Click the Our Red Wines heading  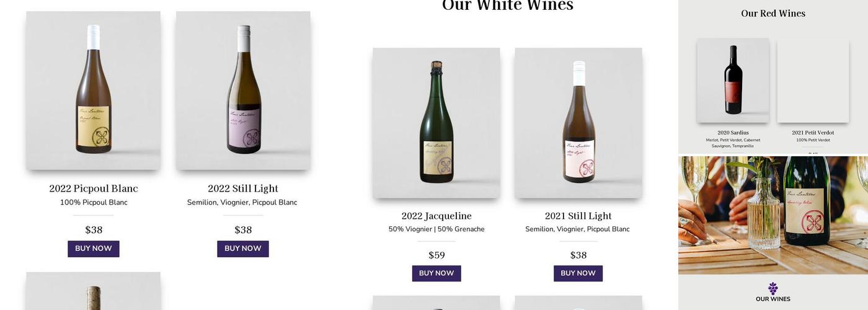tap(773, 13)
